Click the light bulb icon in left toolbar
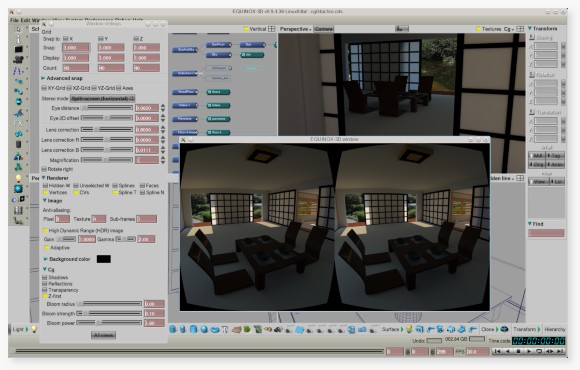580x370 pixels. (18, 178)
